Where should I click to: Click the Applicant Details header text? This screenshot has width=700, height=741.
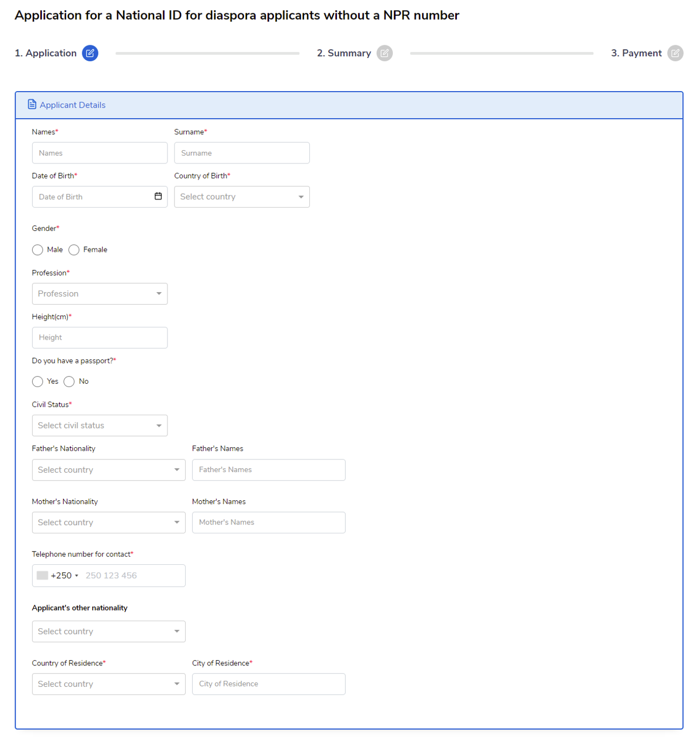click(72, 105)
